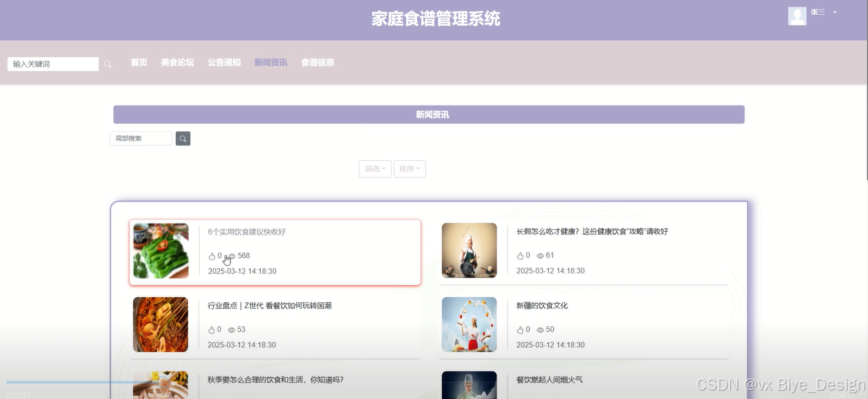868x399 pixels.
Task: Open article '秋季要怎么合理的饮食和生活，你知道吗？'
Action: (x=276, y=380)
